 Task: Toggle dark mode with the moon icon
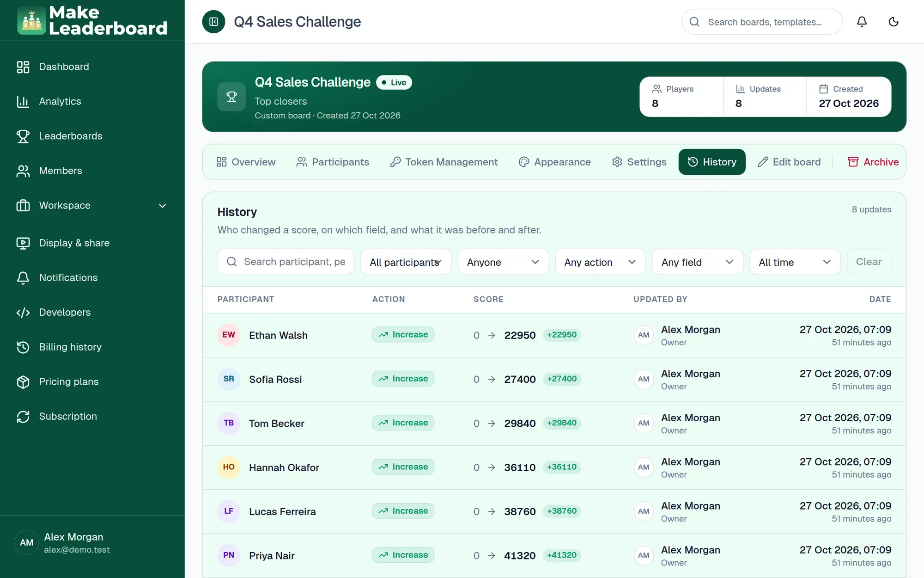tap(894, 22)
